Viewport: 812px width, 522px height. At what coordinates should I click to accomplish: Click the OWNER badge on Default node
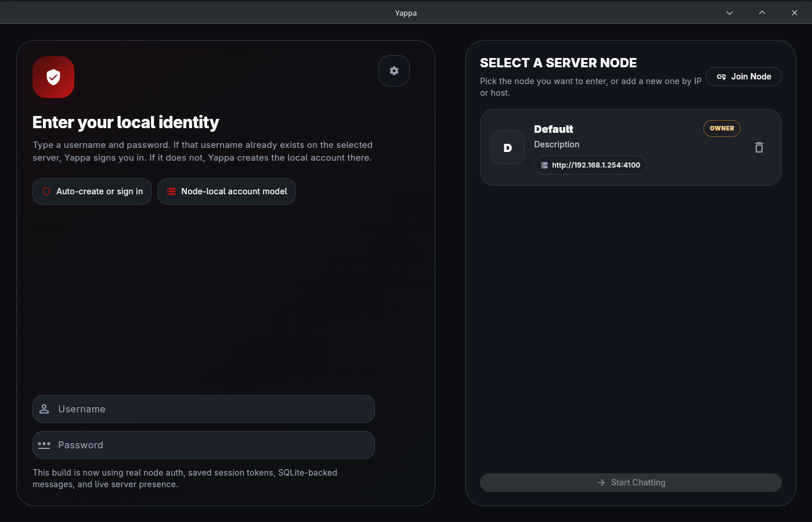coord(721,128)
